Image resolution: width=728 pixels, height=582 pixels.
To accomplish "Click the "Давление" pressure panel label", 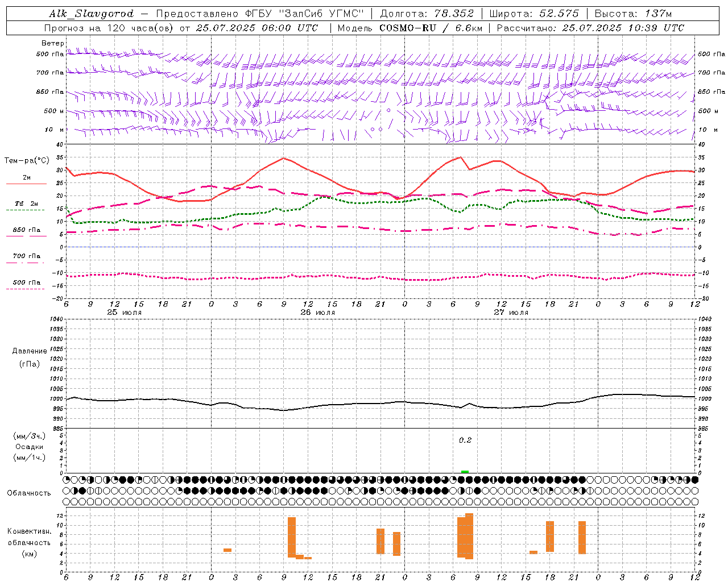I will pyautogui.click(x=30, y=351).
